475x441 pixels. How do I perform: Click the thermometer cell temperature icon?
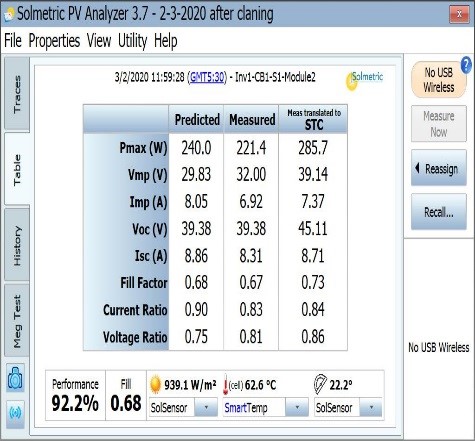pos(226,385)
